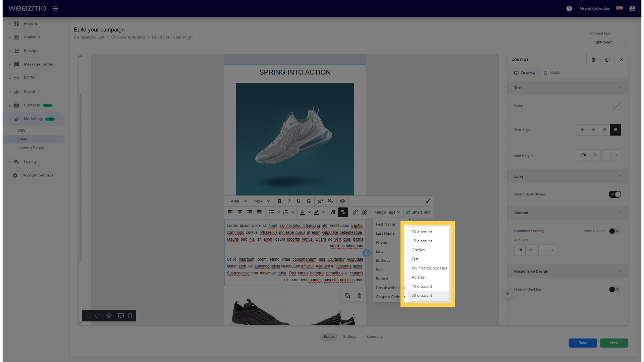644x362 pixels.
Task: Select font size 14px dropdown
Action: pos(261,201)
